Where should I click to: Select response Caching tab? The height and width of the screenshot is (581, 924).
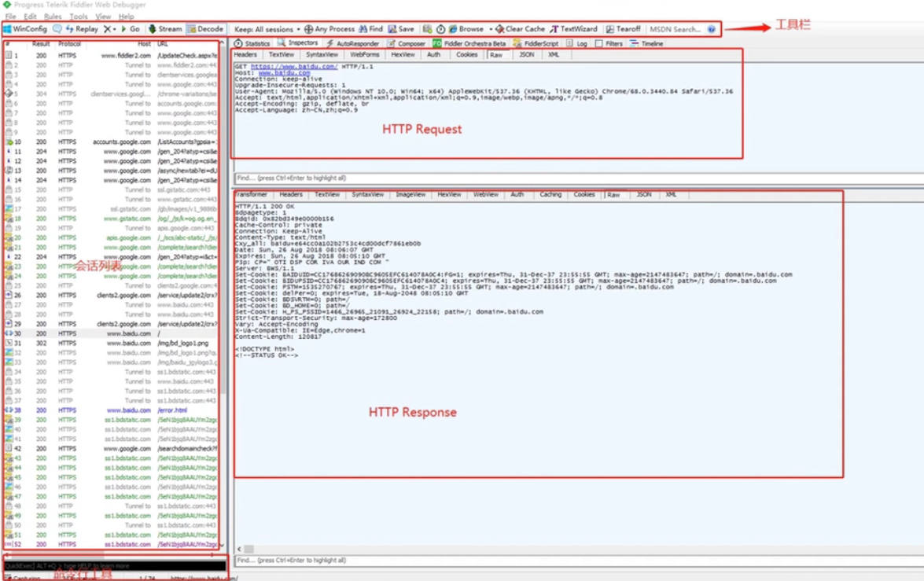pyautogui.click(x=550, y=194)
